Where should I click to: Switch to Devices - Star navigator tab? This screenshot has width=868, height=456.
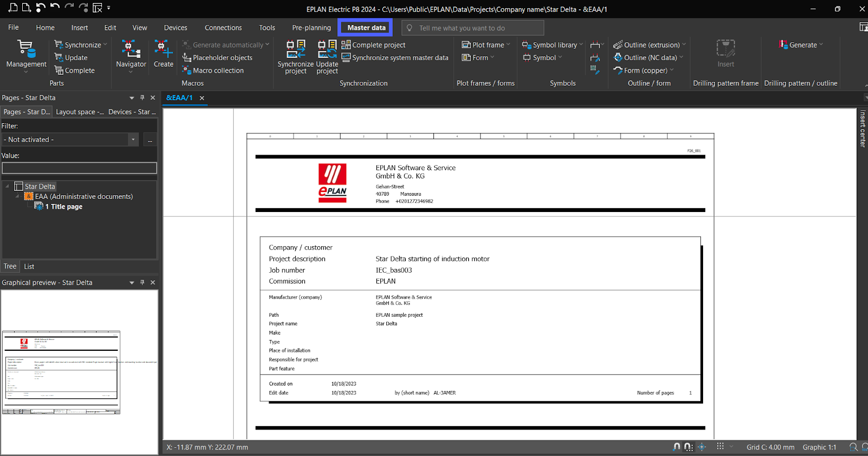point(132,112)
